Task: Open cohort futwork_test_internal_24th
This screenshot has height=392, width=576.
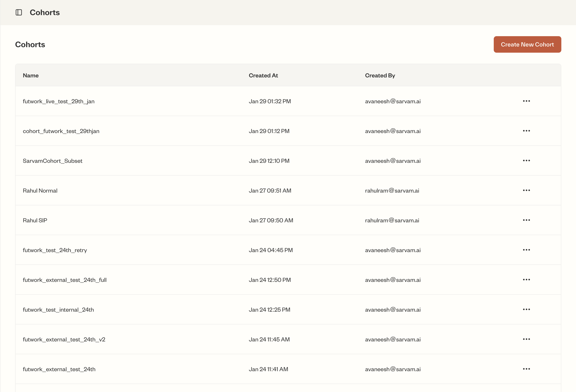Action: 58,310
